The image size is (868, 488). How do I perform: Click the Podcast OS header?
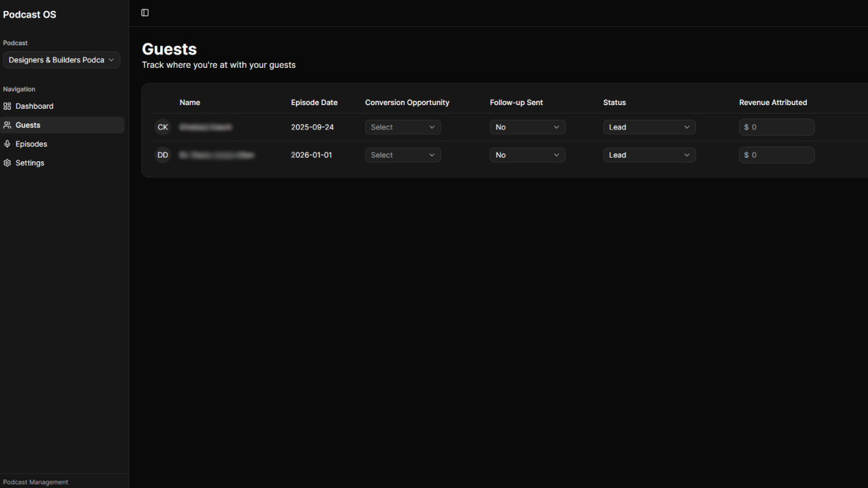[29, 14]
